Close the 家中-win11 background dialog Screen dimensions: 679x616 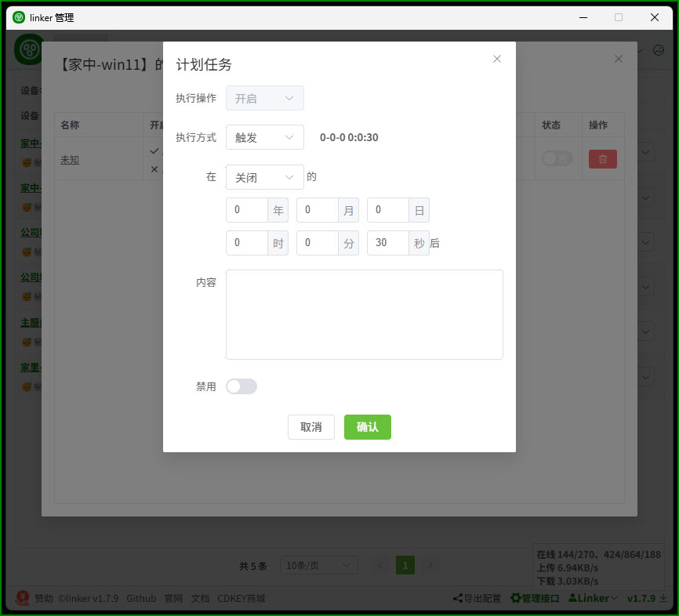[x=618, y=59]
